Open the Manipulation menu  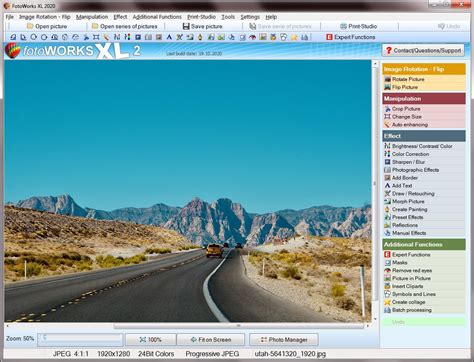tap(92, 17)
